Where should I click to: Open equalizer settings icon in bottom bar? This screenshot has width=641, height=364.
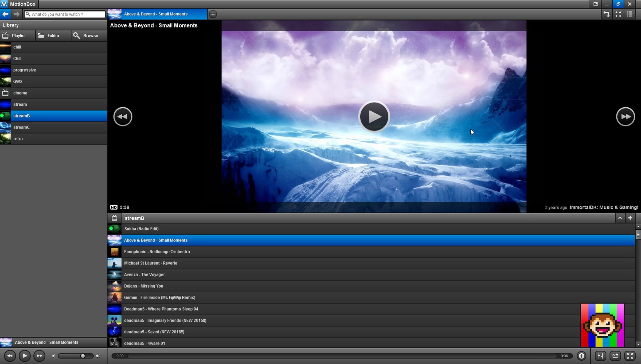pos(600,356)
